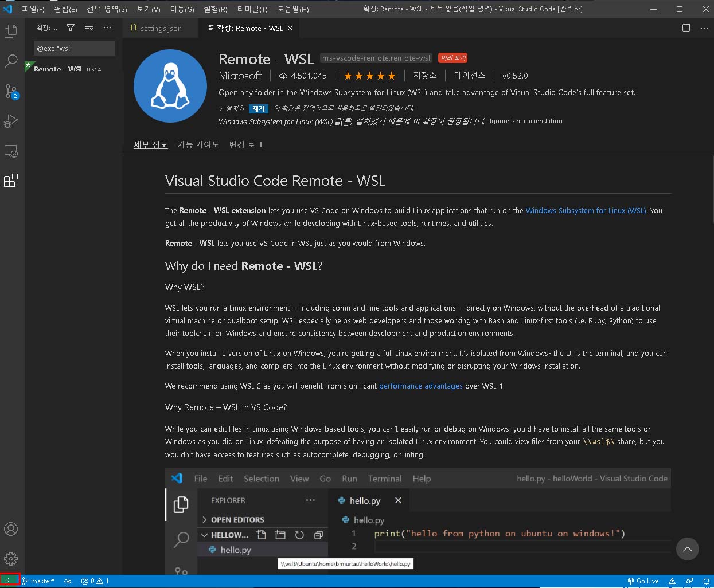Open extensions panel more actions ellipsis
Viewport: 714px width, 588px height.
click(107, 28)
